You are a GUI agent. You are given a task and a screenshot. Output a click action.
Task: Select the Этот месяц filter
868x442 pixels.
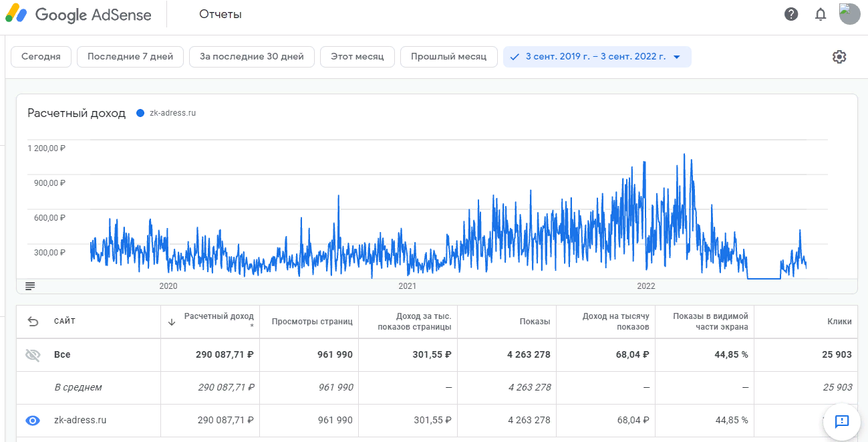click(357, 57)
